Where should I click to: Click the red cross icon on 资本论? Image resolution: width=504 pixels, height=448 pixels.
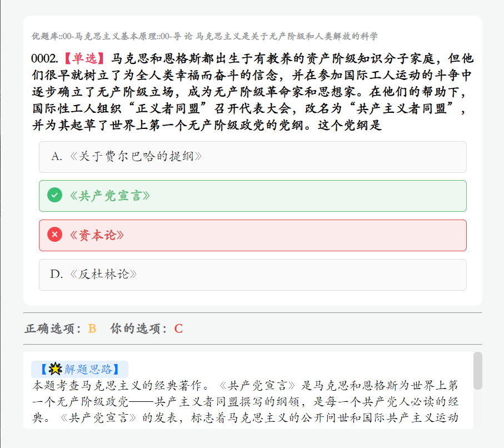point(54,235)
